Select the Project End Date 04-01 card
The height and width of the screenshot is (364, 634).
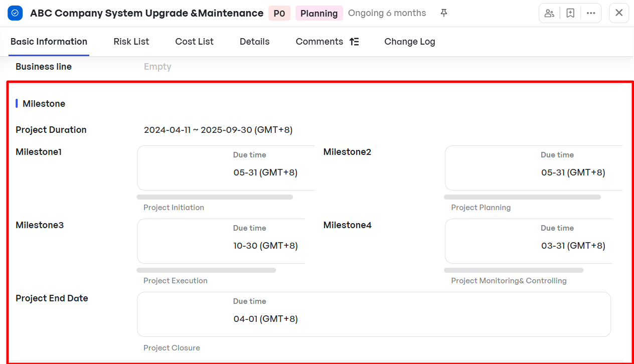tap(374, 314)
